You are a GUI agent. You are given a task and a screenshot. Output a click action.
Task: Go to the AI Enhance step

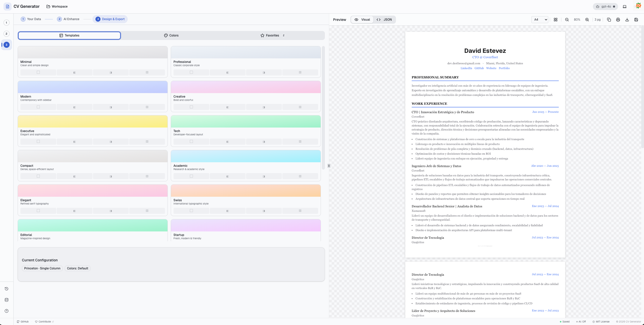[68, 19]
